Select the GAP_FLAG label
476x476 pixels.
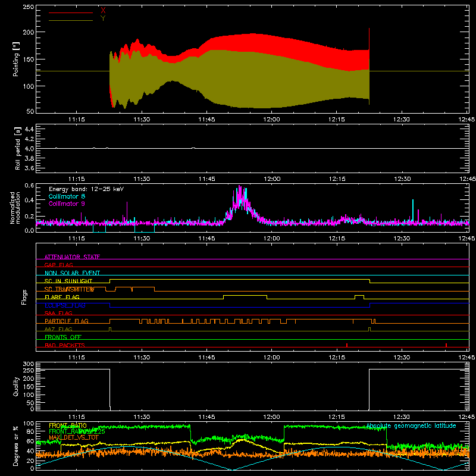(x=58, y=265)
